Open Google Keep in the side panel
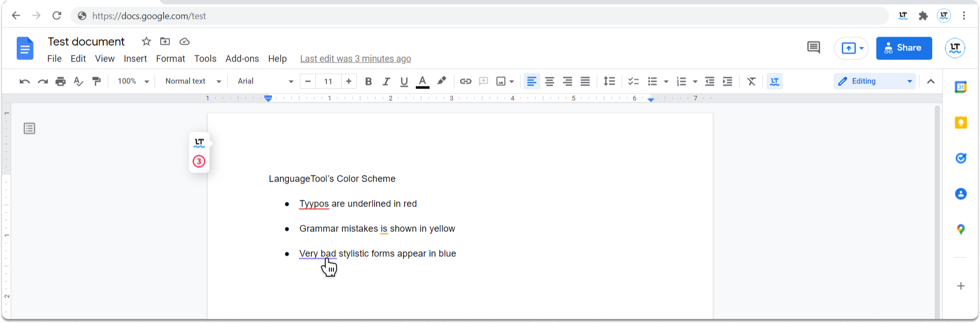The height and width of the screenshot is (323, 980). coord(961,123)
